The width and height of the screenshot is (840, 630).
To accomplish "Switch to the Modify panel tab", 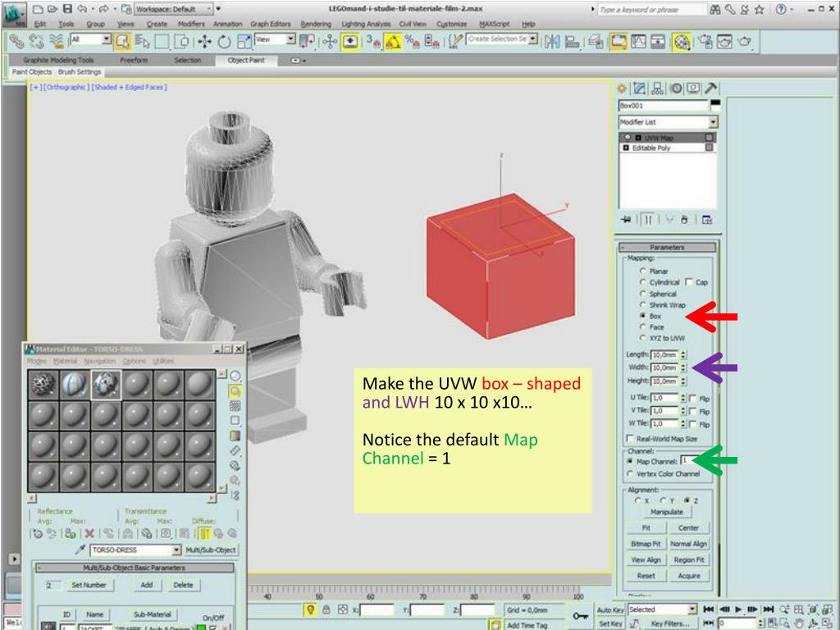I will coord(640,89).
